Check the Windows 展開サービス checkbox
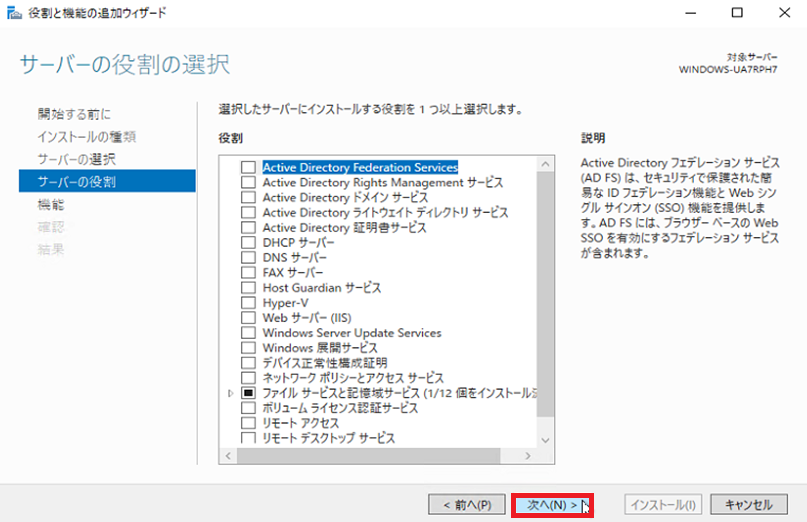This screenshot has width=807, height=522. [248, 347]
